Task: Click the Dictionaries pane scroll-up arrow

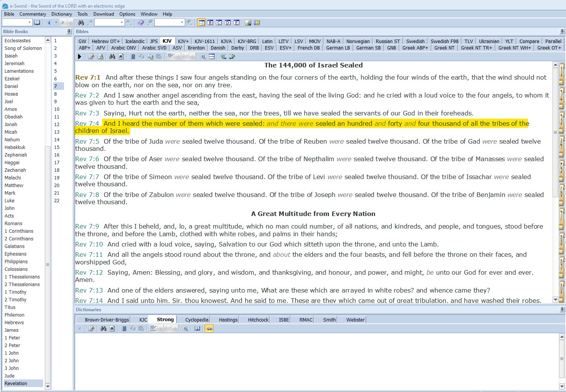Action: [562, 337]
